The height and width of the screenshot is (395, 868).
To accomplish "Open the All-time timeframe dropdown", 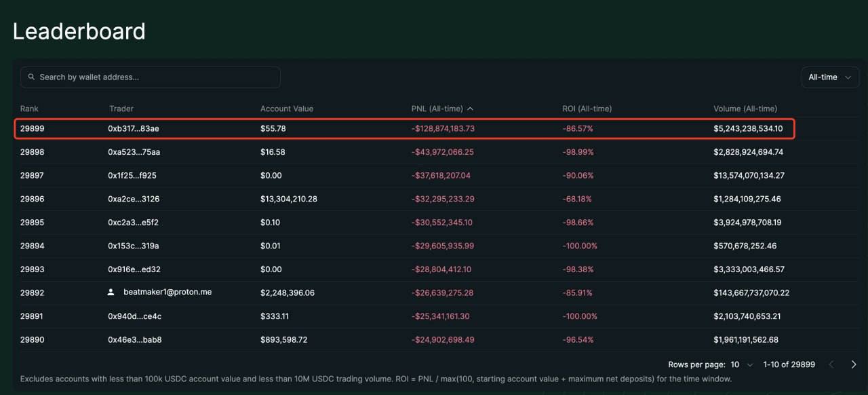I will (829, 77).
